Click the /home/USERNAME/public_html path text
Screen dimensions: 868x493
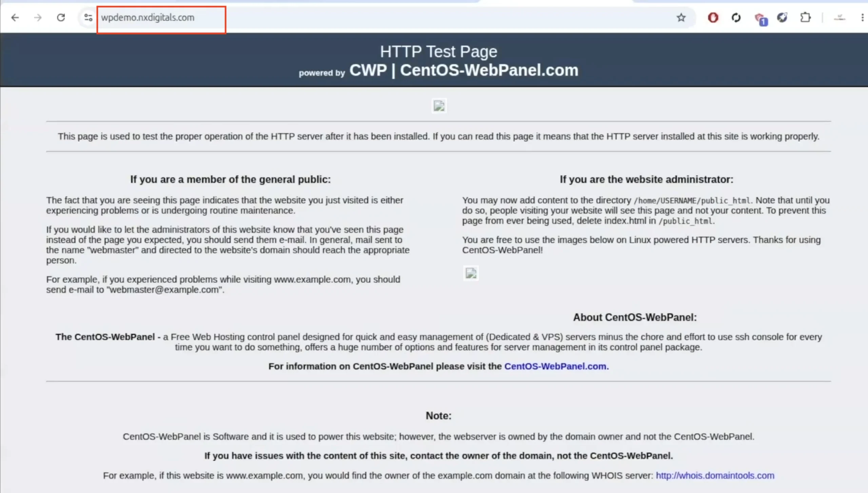click(x=692, y=200)
